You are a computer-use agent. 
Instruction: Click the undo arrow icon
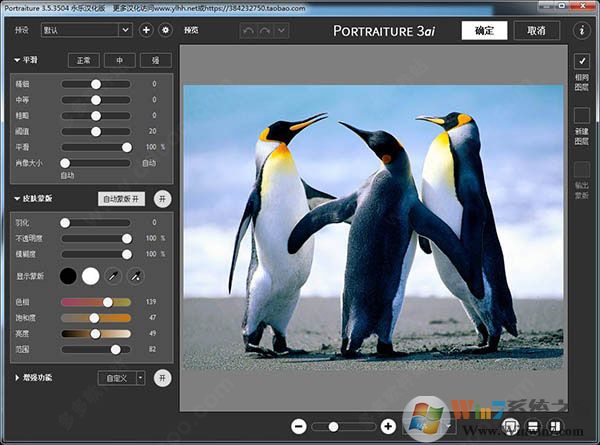pyautogui.click(x=249, y=30)
